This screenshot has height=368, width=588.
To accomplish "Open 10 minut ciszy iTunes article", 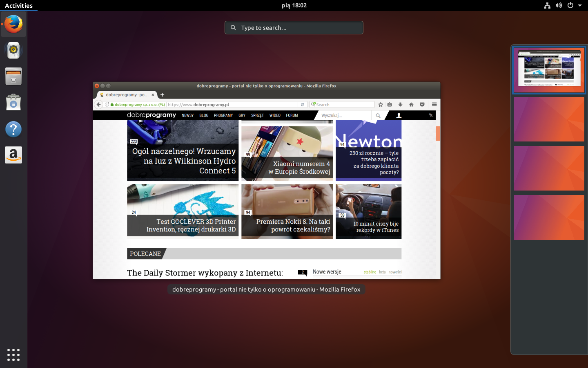I will (369, 211).
